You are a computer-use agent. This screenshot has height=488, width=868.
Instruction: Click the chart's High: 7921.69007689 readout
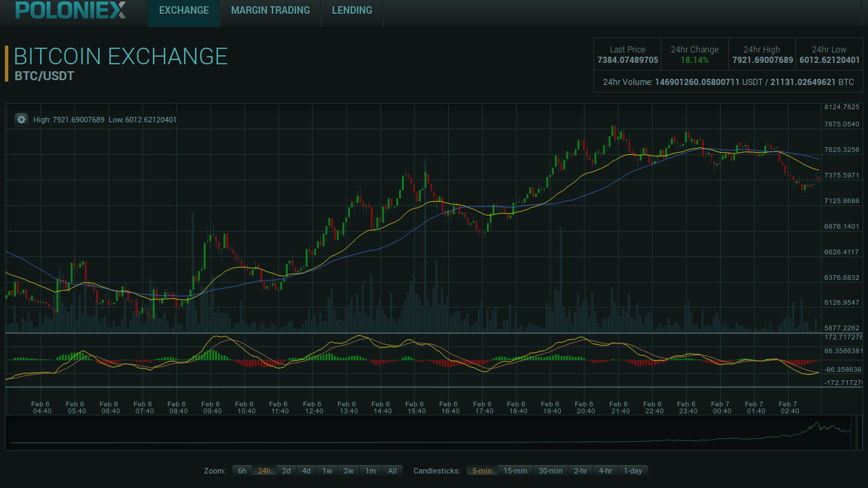(x=69, y=120)
